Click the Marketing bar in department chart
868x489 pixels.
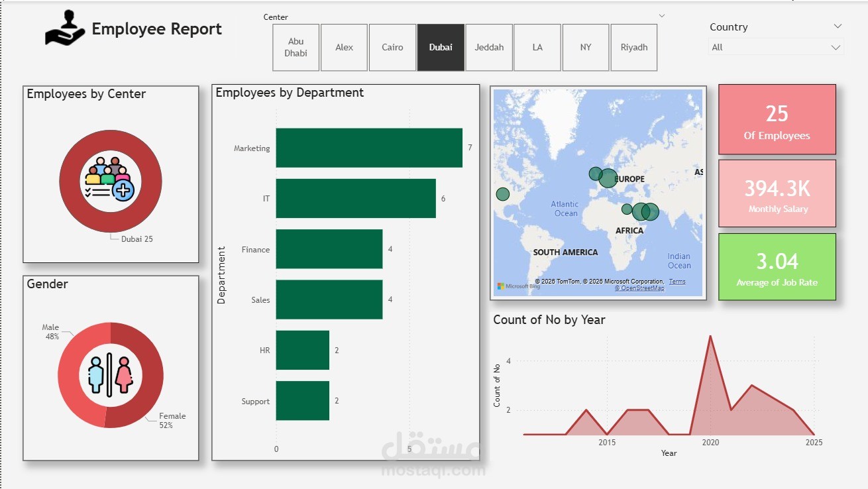(368, 148)
